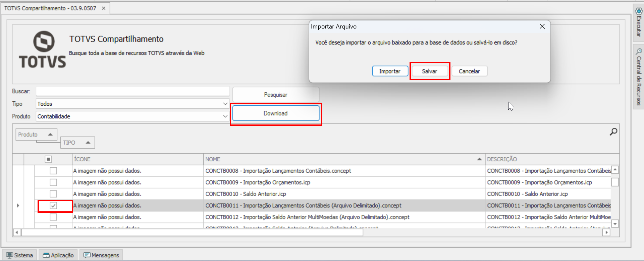Sort by the DESCRIÇÃO column header

(552, 159)
